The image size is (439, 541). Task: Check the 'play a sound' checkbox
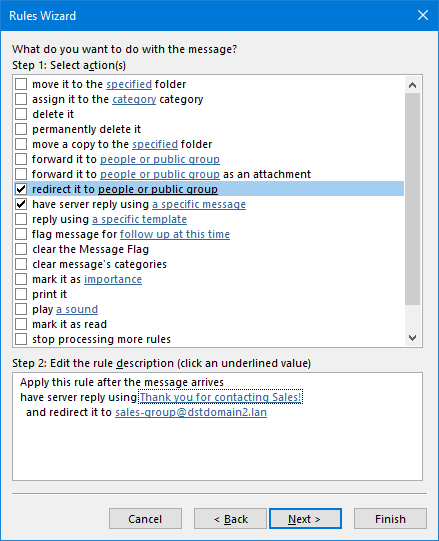(x=21, y=309)
